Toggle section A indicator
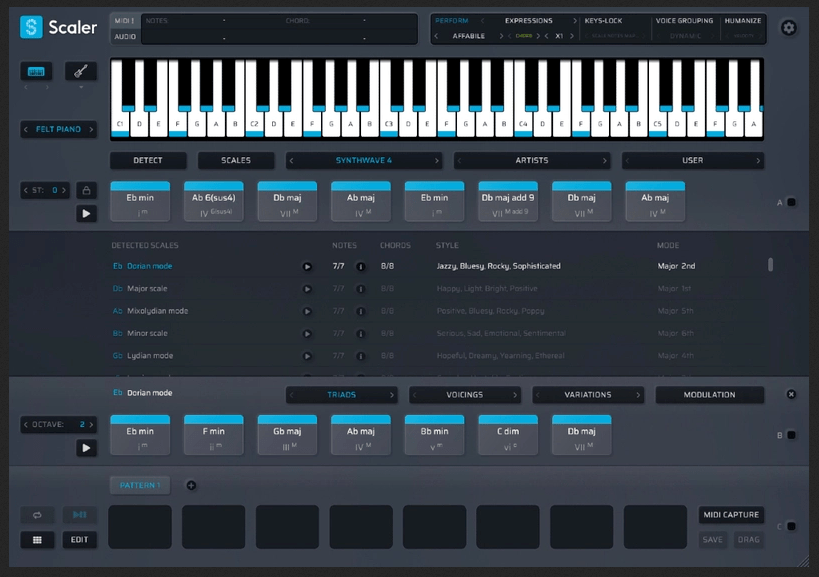Viewport: 819px width, 577px height. pyautogui.click(x=791, y=202)
